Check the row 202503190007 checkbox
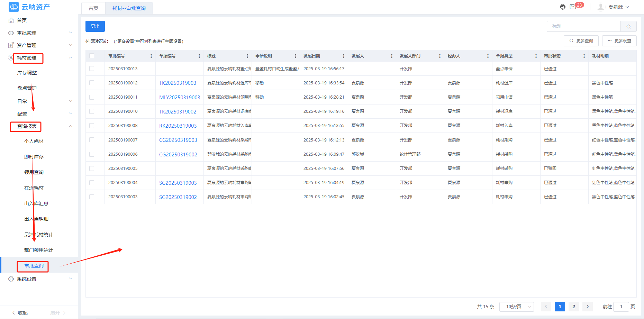This screenshot has width=644, height=319. 92,140
